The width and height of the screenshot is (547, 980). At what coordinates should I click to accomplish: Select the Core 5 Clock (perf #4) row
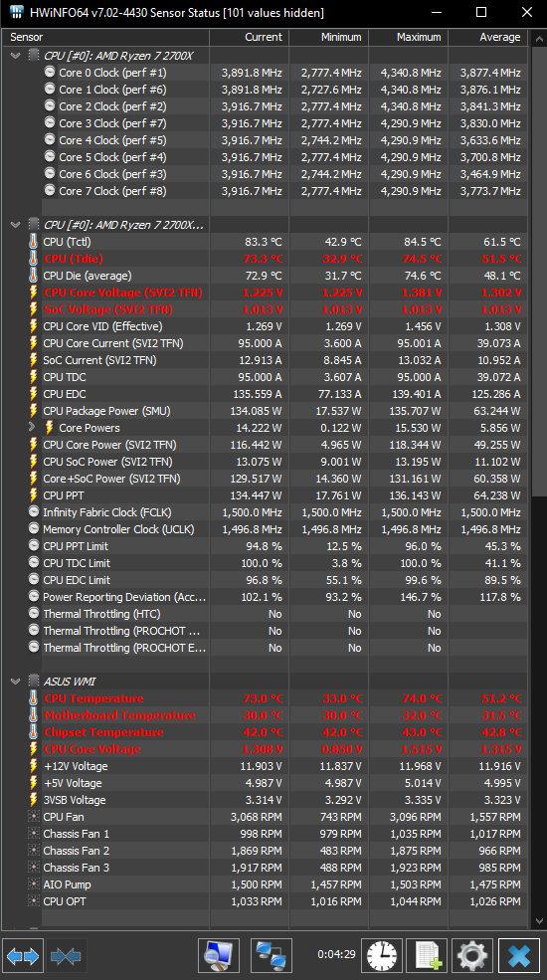[x=284, y=157]
